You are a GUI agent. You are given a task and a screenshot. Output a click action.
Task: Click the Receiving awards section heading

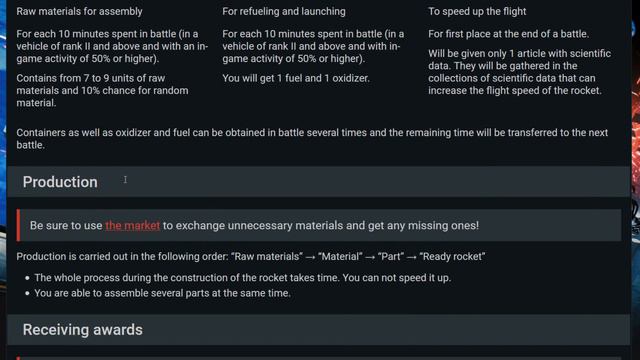(82, 330)
